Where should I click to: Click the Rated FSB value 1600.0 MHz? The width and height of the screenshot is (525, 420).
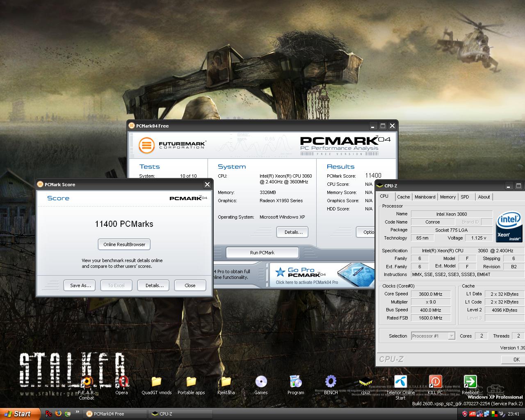click(x=430, y=318)
